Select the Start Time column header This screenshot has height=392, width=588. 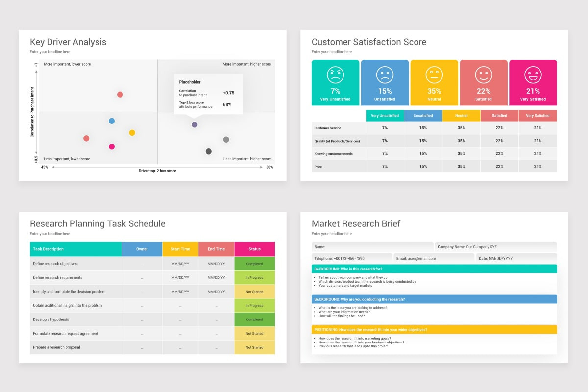point(180,249)
